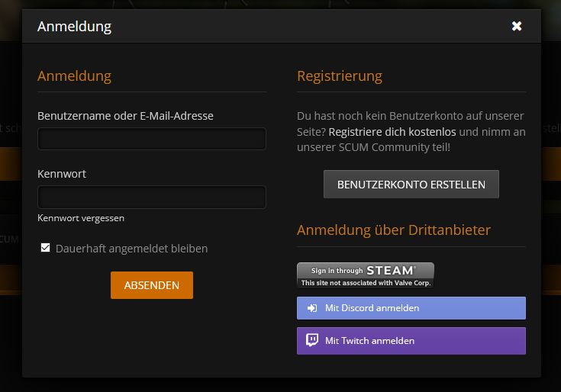Click the 'Kennwort' field label
The image size is (561, 392).
(62, 174)
